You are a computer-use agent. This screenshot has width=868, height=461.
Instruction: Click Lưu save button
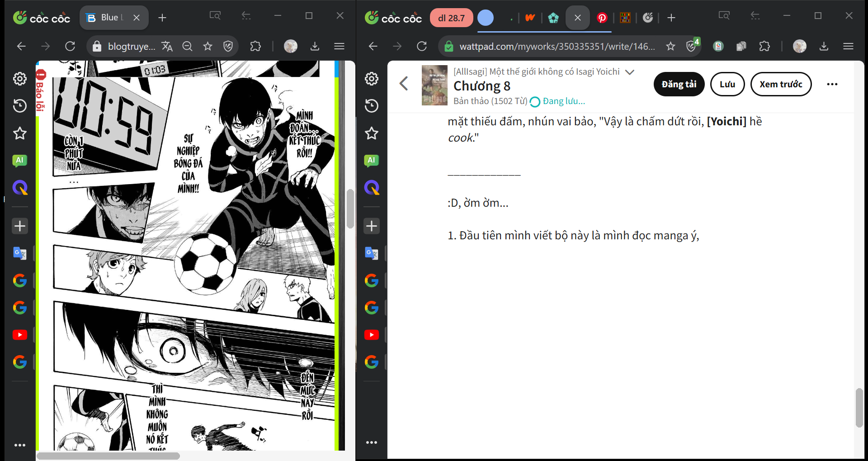click(x=727, y=84)
